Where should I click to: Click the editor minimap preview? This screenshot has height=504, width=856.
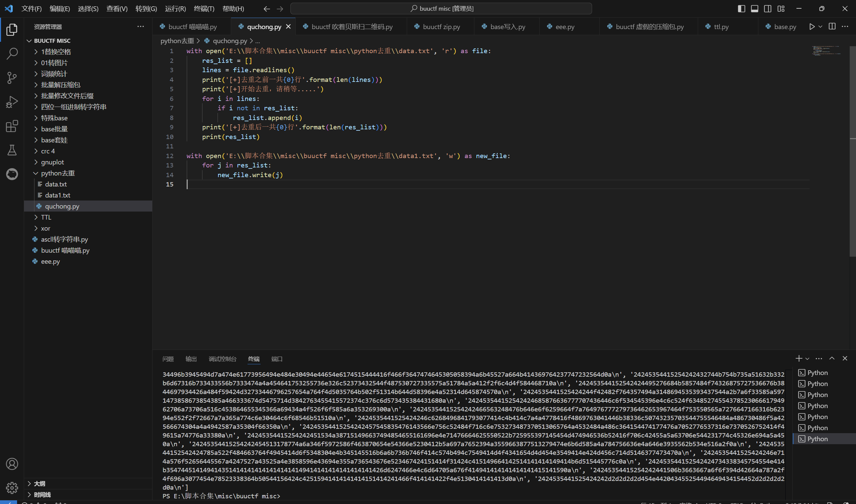(827, 50)
